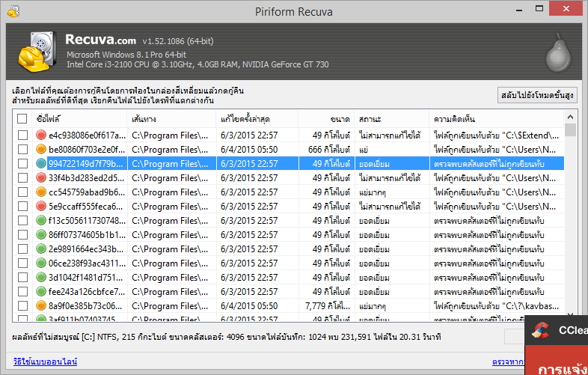Click file name fee243a126cbfce7...
This screenshot has width=588, height=375.
click(x=87, y=292)
